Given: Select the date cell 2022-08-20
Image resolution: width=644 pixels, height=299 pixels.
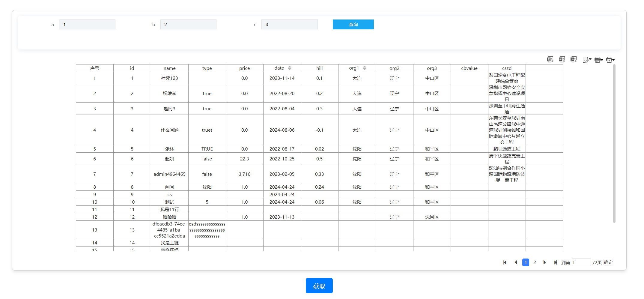Looking at the screenshot, I should pyautogui.click(x=282, y=94).
